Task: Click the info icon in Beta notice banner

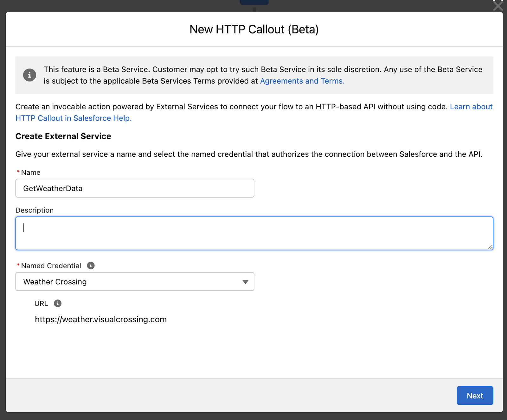Action: [x=29, y=75]
